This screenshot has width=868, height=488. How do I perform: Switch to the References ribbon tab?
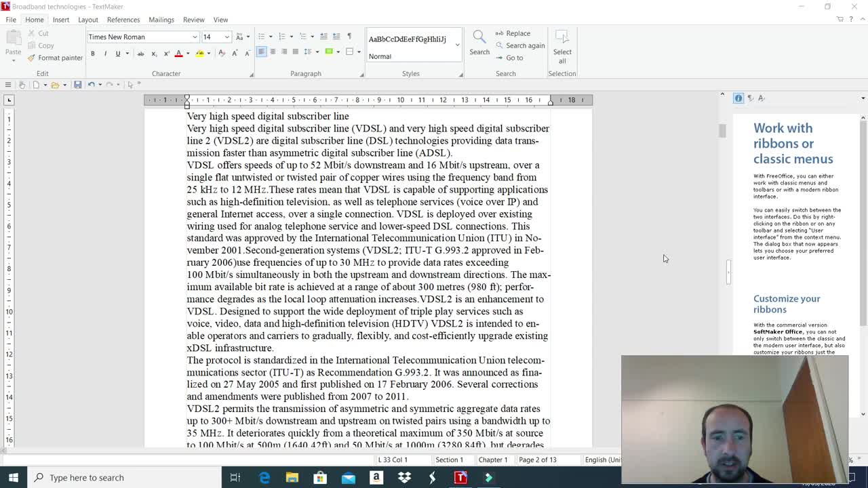pyautogui.click(x=123, y=20)
